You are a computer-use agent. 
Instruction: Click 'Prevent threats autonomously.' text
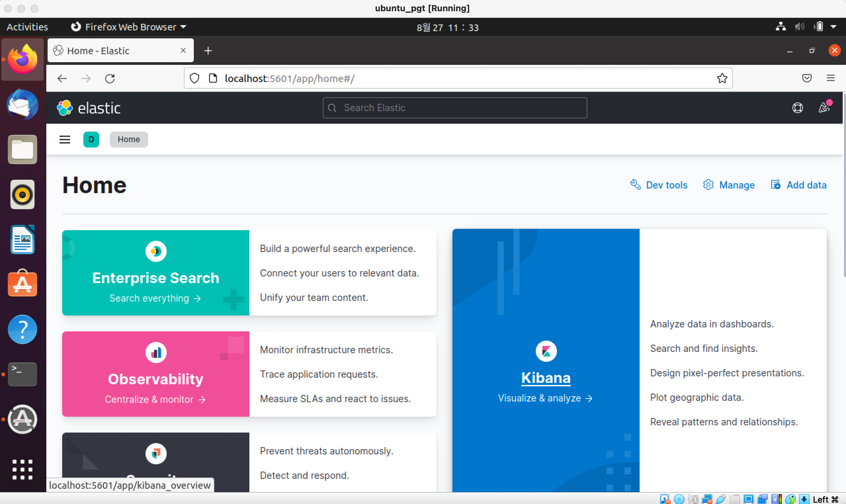(x=326, y=451)
